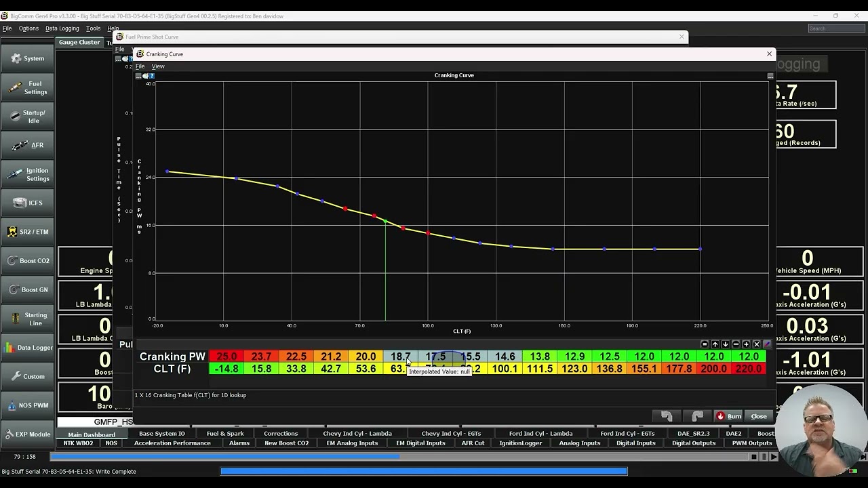Stop log playback with the stop button
The width and height of the screenshot is (868, 488).
click(x=753, y=457)
